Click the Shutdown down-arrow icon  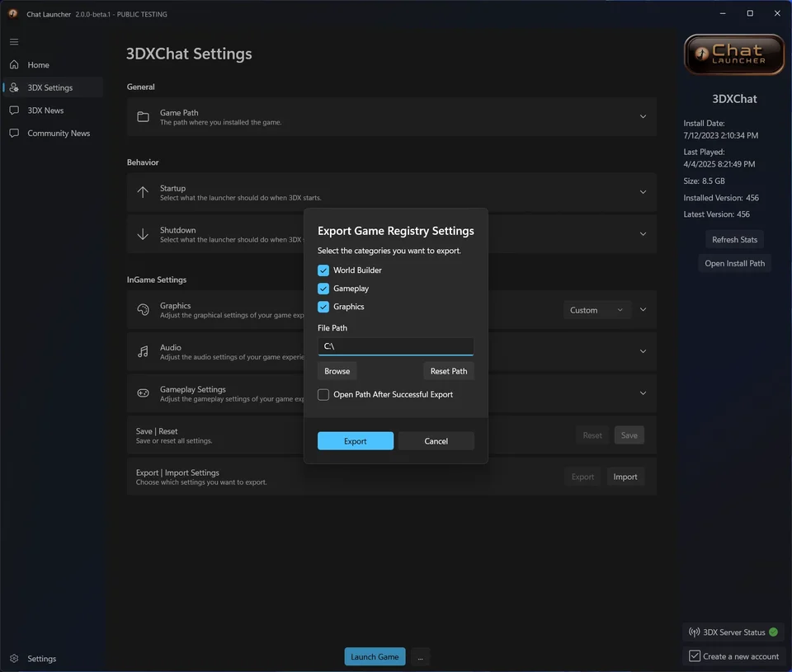(x=143, y=234)
